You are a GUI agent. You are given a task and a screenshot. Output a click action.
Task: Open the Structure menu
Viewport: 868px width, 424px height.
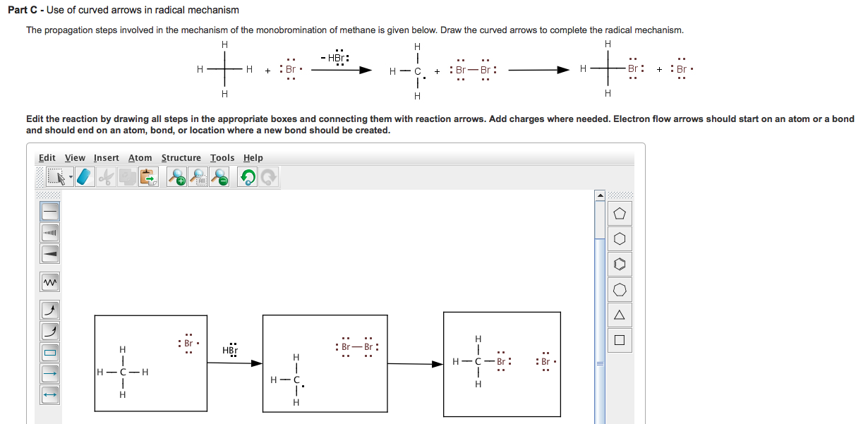181,157
